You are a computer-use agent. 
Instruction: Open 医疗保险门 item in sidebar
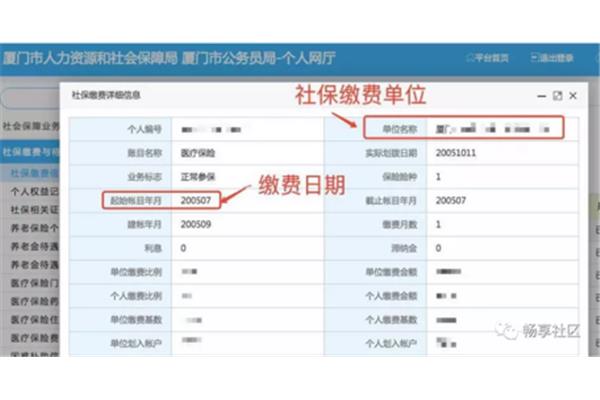34,283
